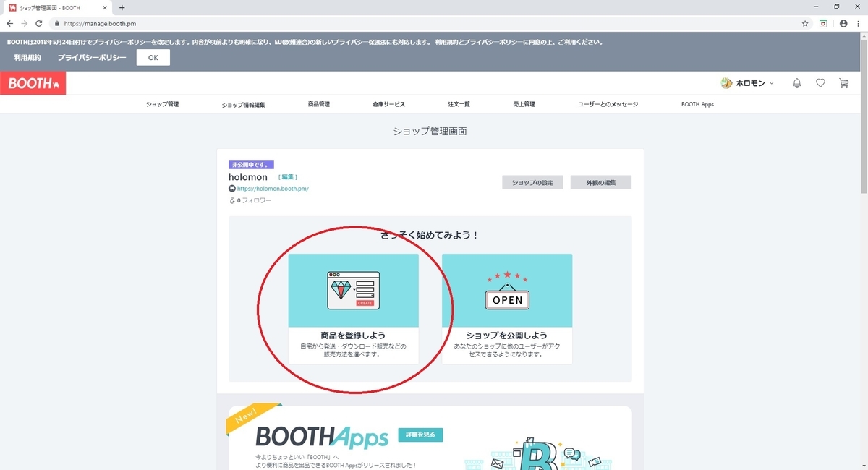Click OK on privacy policy banner
This screenshot has height=470, width=868.
click(x=153, y=57)
